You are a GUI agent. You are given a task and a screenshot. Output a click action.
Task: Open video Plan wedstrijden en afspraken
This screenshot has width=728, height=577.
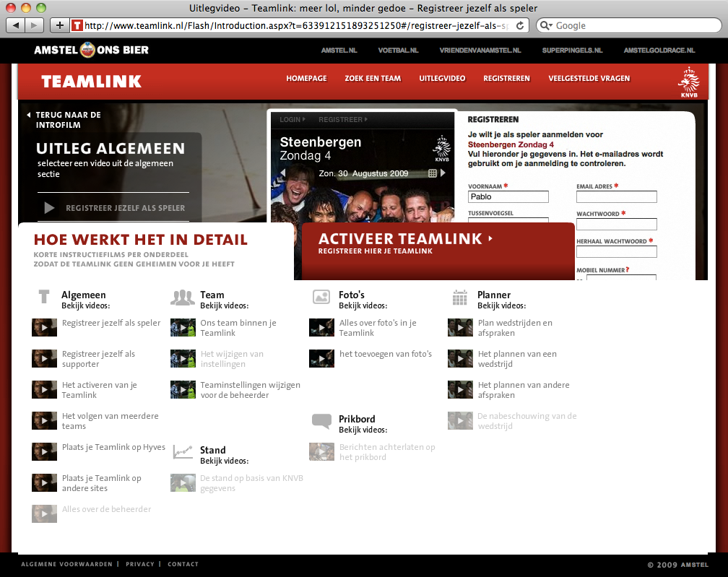click(x=515, y=328)
